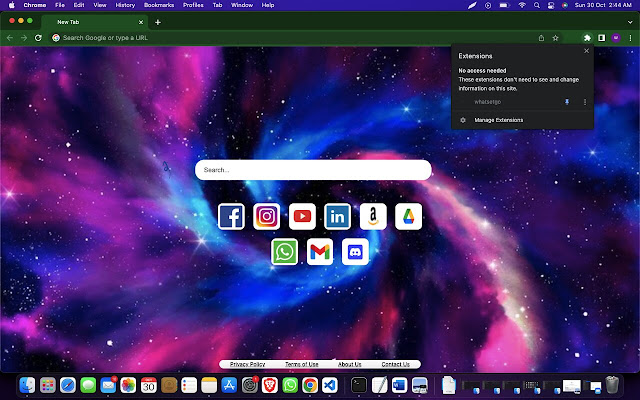Open the File menu
The width and height of the screenshot is (640, 400).
click(60, 5)
